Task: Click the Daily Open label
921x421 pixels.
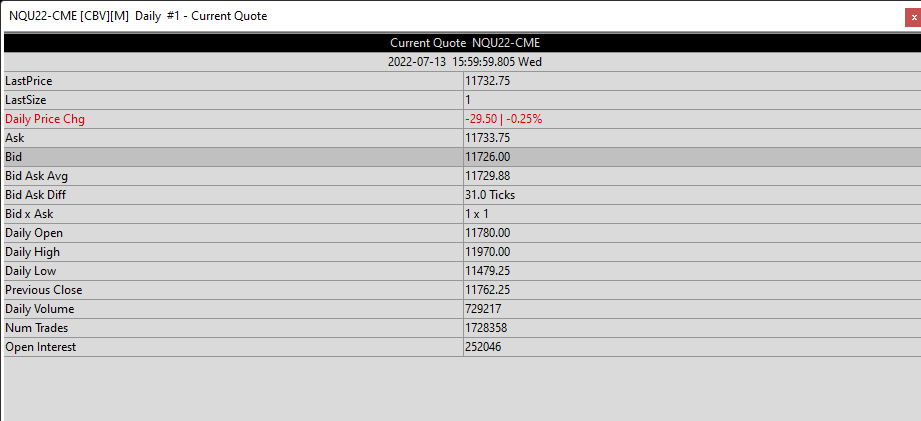Action: click(x=34, y=233)
